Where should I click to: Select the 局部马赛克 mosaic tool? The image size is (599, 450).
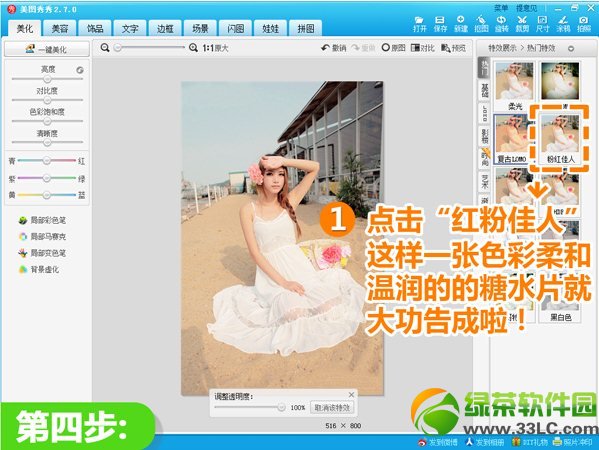[x=42, y=236]
